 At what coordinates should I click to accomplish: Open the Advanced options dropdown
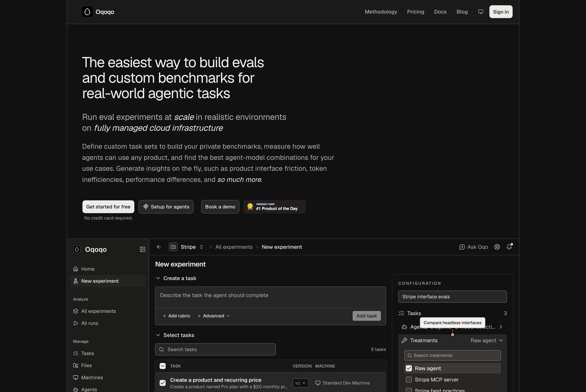click(x=214, y=316)
